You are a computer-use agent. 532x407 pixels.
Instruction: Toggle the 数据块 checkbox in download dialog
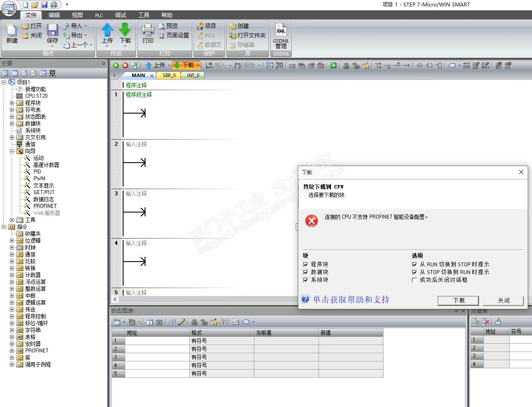click(x=306, y=272)
